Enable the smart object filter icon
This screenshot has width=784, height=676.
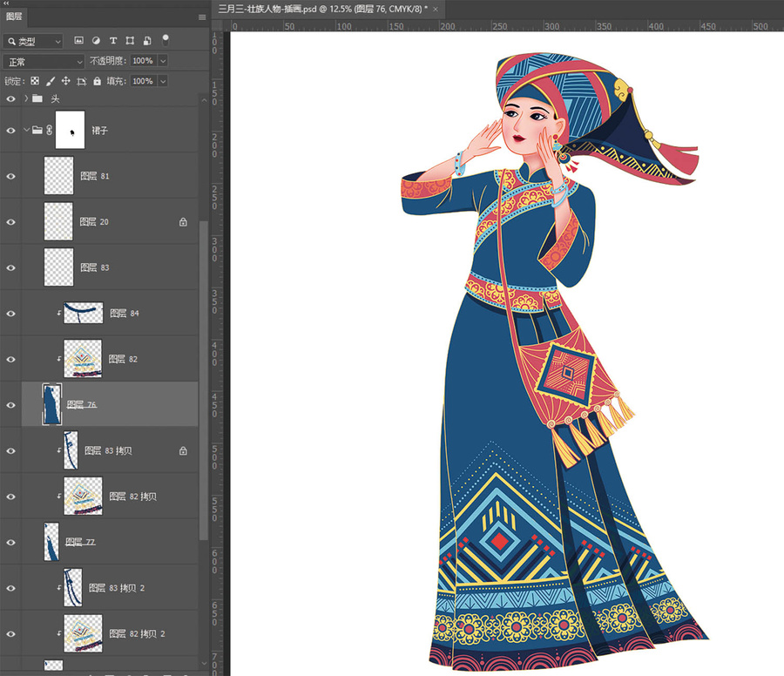pyautogui.click(x=147, y=40)
